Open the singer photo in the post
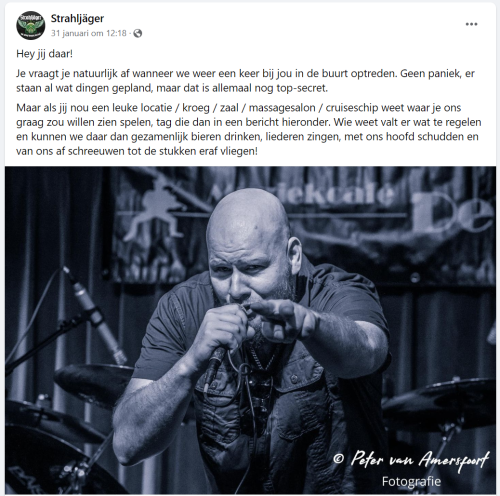 pyautogui.click(x=250, y=330)
